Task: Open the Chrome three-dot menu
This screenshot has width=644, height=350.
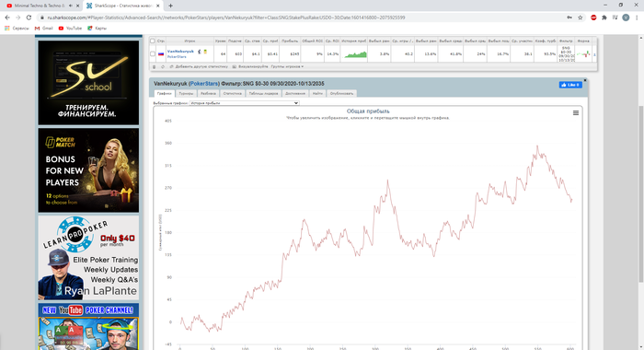Action: 637,17
